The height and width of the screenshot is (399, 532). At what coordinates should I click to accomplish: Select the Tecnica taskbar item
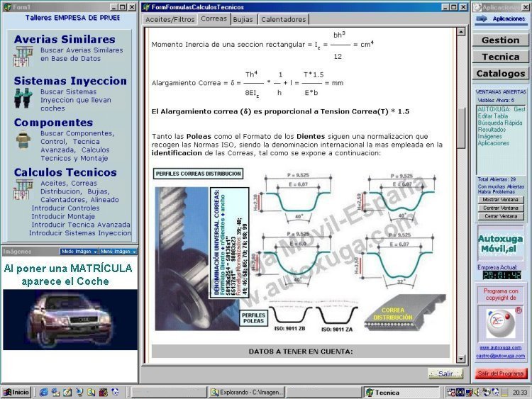pos(402,392)
